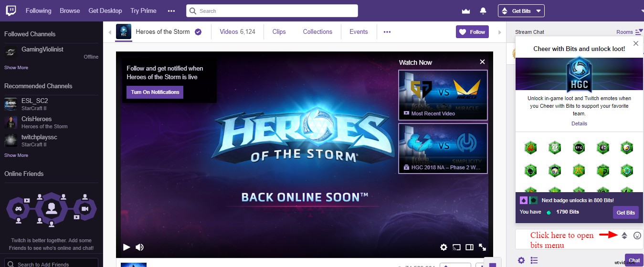Open the emote picker smiley icon
This screenshot has width=644, height=267.
[637, 235]
